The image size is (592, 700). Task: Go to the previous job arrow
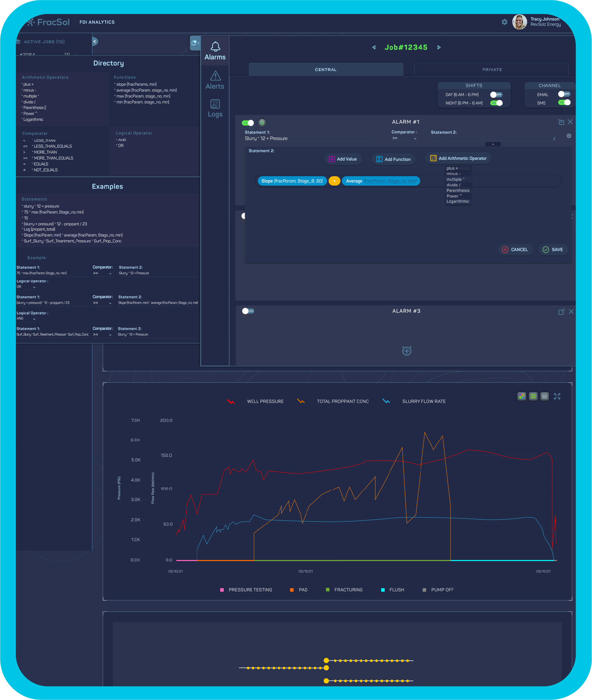click(374, 47)
